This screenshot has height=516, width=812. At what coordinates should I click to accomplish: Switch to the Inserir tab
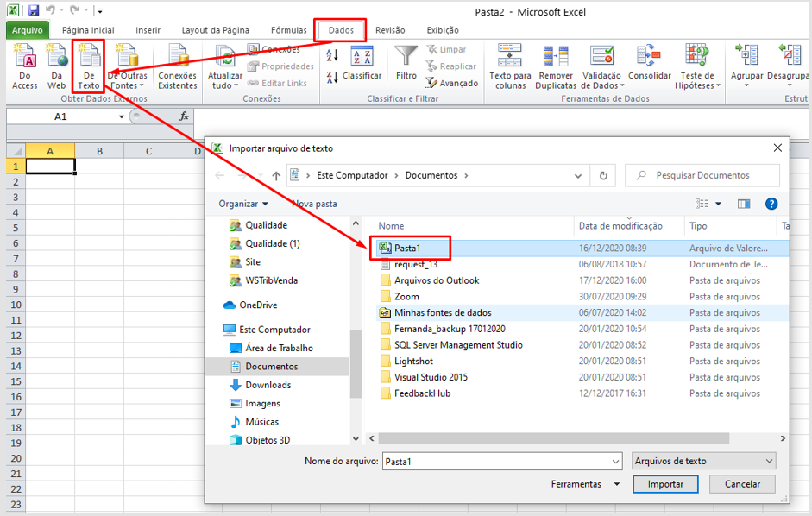point(148,30)
